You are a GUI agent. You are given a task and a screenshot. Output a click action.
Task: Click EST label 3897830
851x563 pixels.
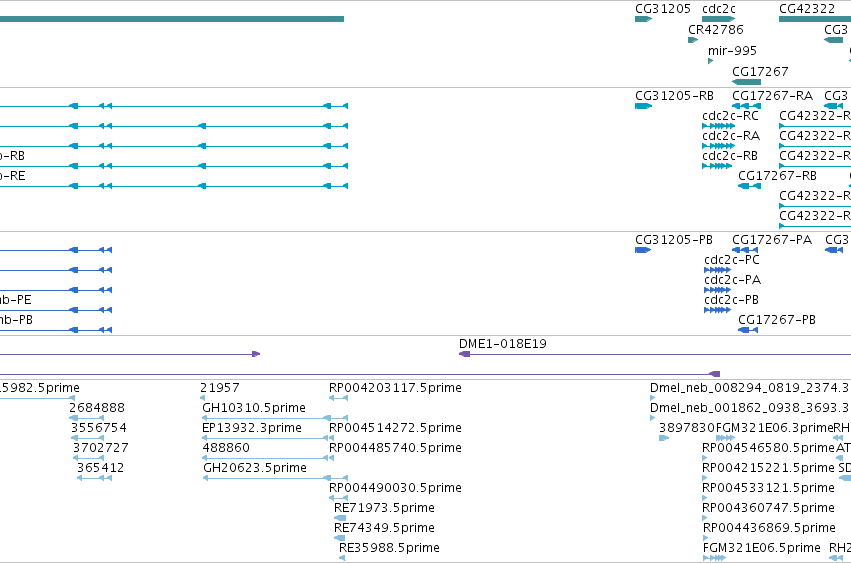[687, 428]
